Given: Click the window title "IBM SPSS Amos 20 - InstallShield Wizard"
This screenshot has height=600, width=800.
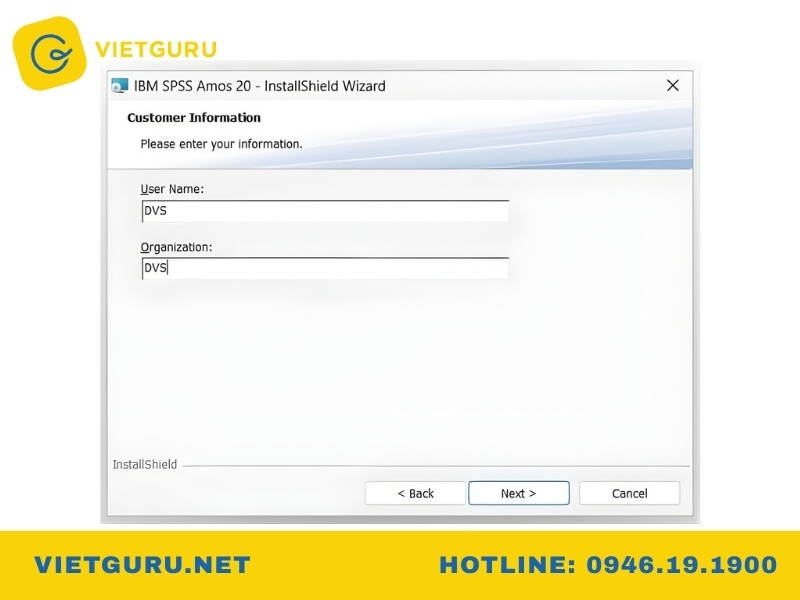Looking at the screenshot, I should pyautogui.click(x=260, y=86).
